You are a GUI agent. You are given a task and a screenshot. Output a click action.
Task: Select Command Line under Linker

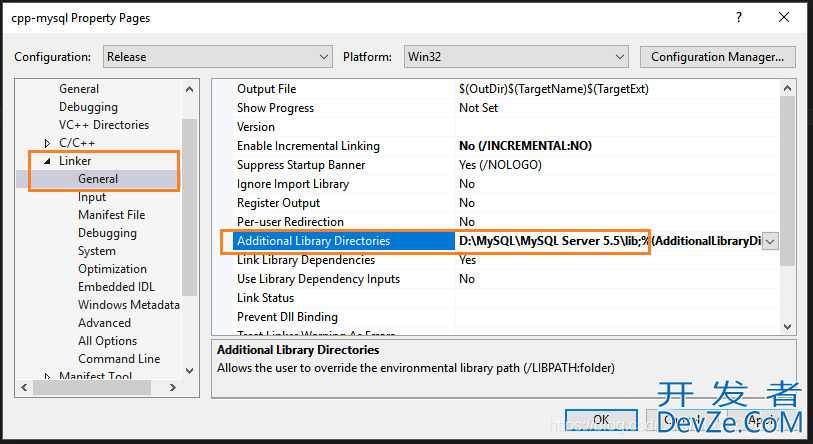click(119, 359)
